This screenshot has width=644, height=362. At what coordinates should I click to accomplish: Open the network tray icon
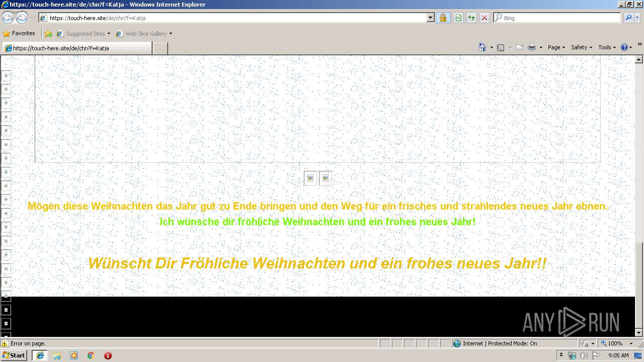[573, 355]
